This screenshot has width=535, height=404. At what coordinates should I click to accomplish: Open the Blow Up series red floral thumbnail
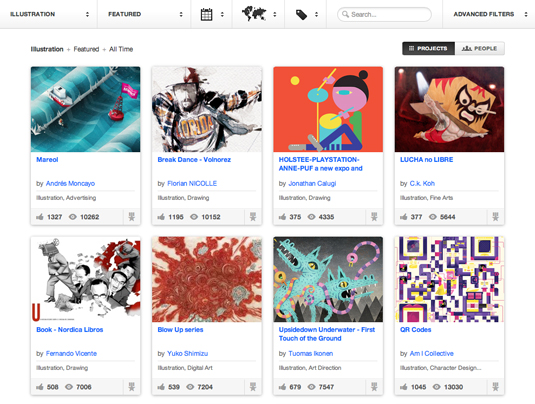pyautogui.click(x=207, y=279)
